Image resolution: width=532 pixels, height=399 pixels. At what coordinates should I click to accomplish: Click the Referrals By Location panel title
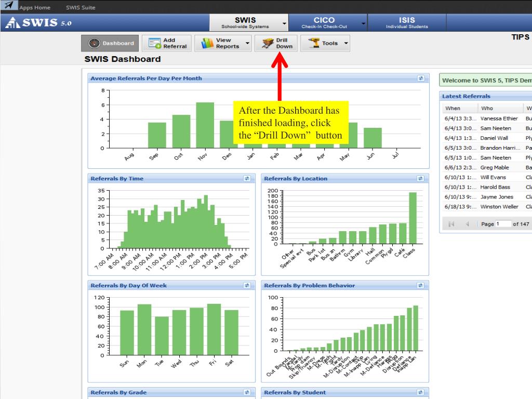296,179
